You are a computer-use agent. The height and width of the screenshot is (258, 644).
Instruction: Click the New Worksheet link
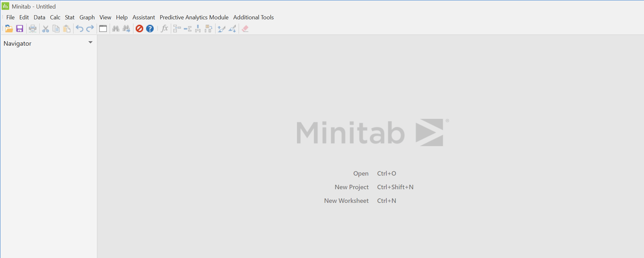coord(346,201)
